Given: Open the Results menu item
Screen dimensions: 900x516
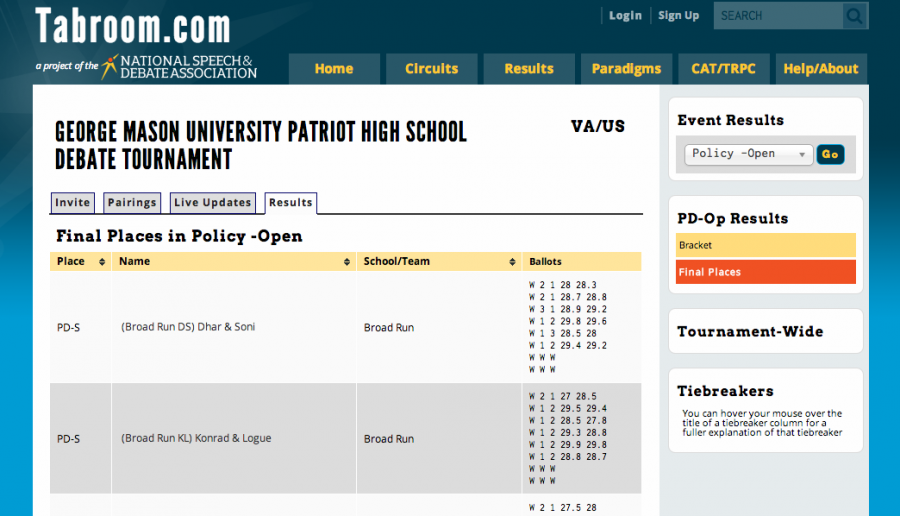Looking at the screenshot, I should [529, 69].
